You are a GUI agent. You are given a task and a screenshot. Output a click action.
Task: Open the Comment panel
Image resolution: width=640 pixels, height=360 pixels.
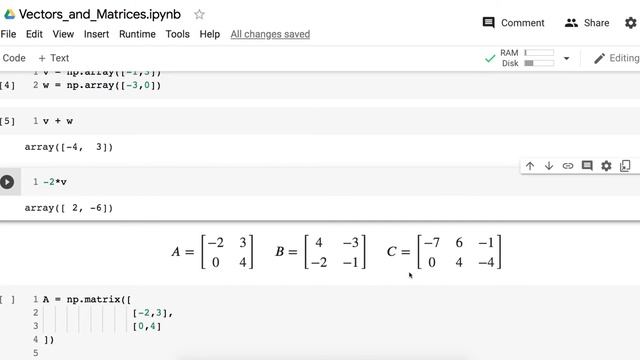tap(513, 23)
